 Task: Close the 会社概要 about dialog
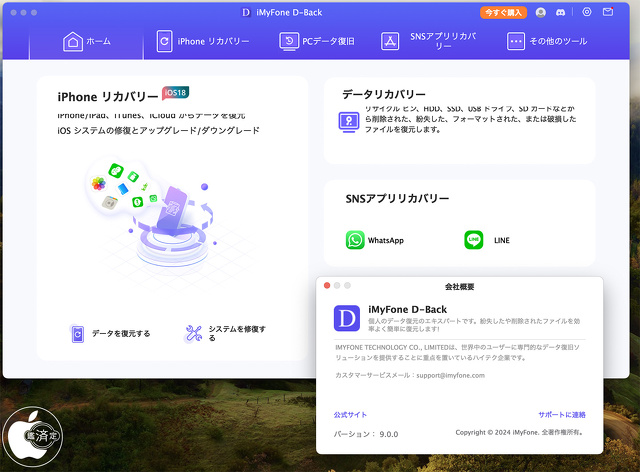click(327, 285)
